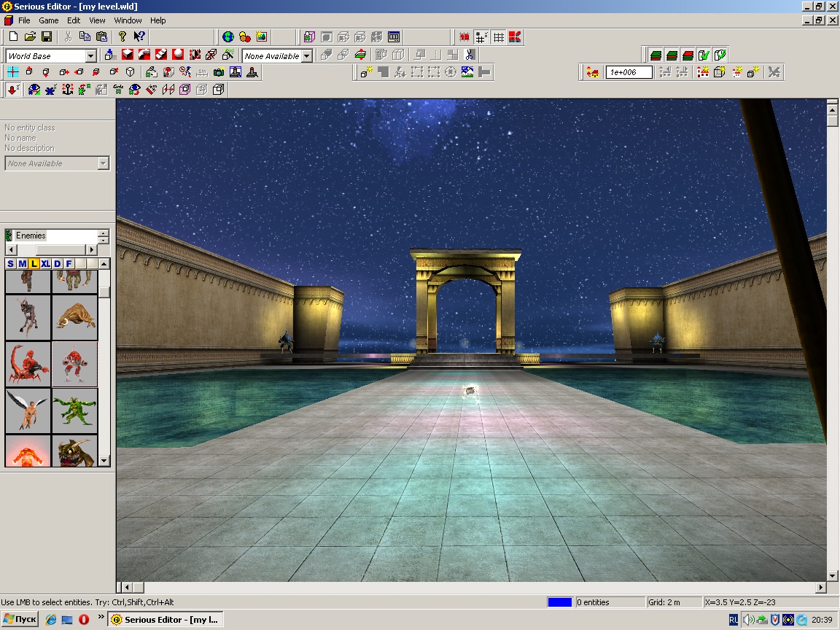This screenshot has height=630, width=840.
Task: Open the Window menu
Action: 128,20
